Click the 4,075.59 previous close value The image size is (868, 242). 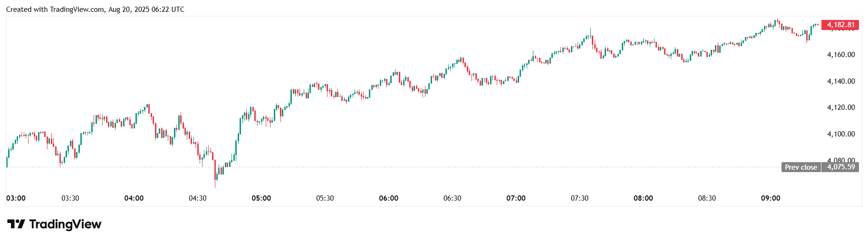click(x=840, y=167)
